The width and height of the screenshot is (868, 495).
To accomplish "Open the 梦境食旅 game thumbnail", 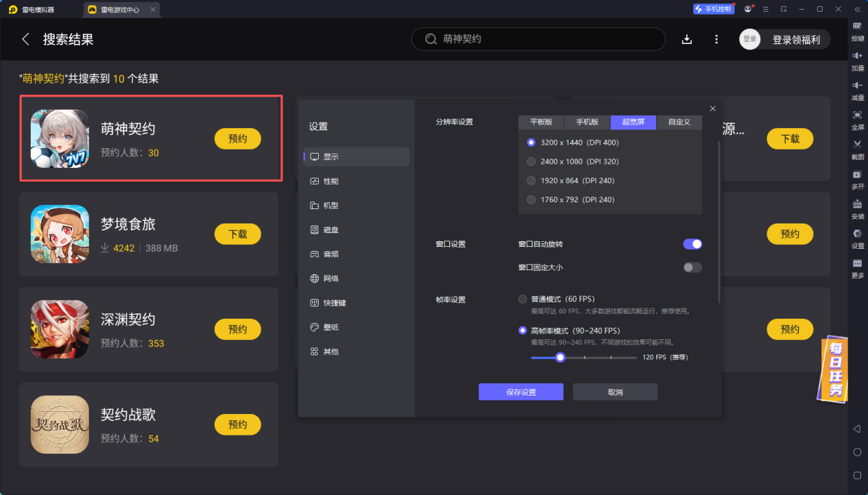I will [60, 234].
